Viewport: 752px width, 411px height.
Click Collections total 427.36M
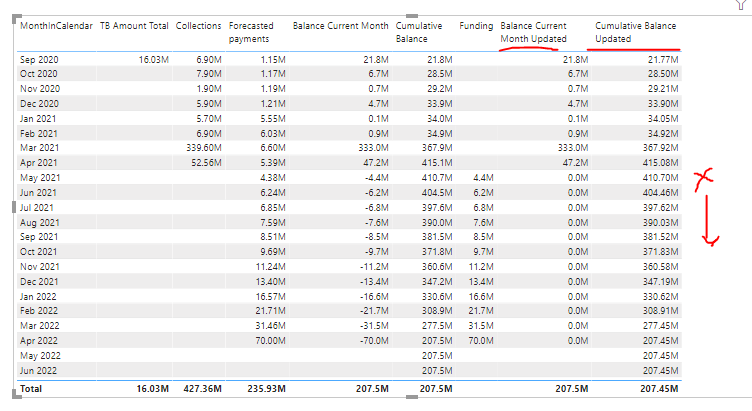[x=202, y=388]
